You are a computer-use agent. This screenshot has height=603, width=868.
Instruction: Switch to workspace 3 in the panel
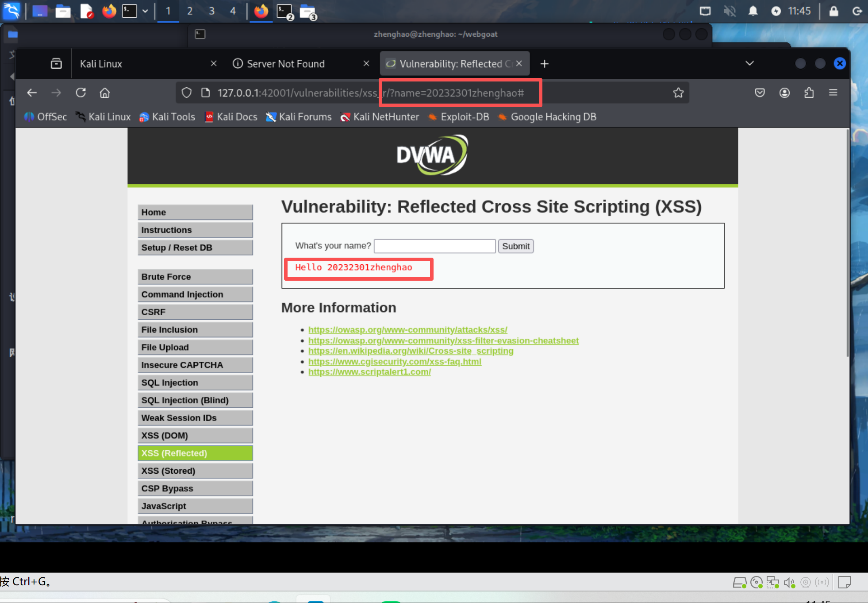click(211, 11)
